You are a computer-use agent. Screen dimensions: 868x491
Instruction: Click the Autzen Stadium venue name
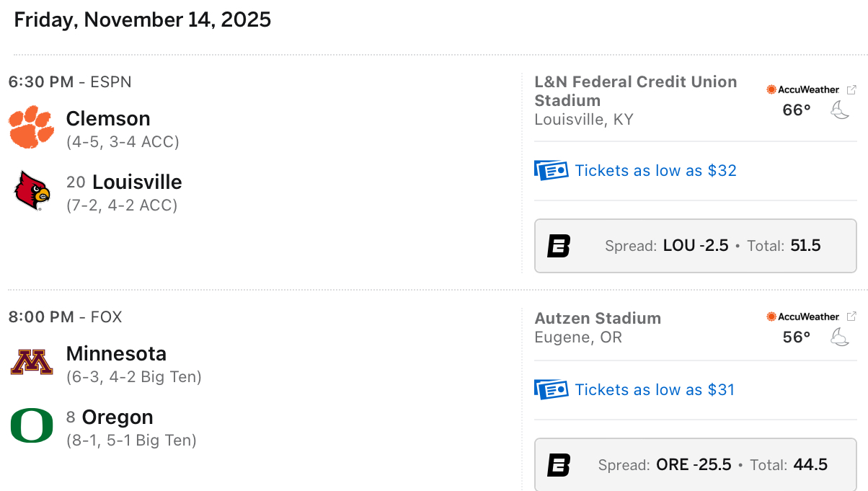pos(598,318)
